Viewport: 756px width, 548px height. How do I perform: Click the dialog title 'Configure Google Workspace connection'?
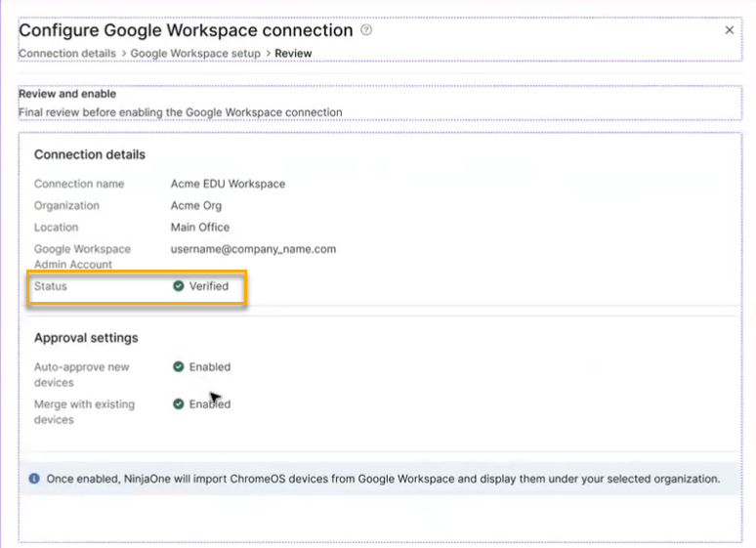point(186,30)
